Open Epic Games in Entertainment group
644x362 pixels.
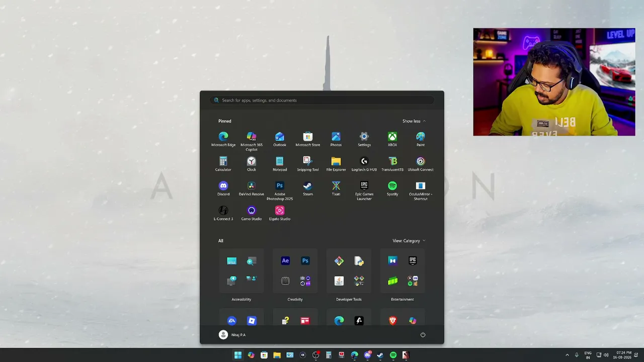(413, 260)
